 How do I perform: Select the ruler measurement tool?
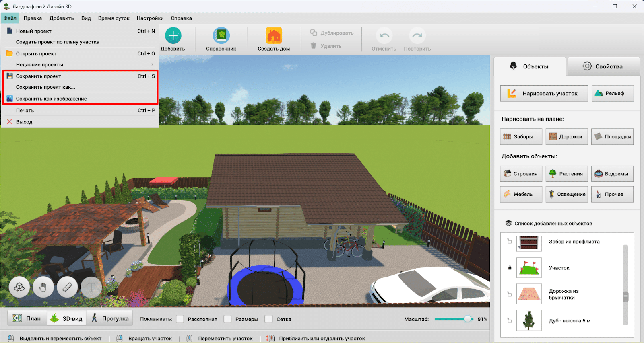coord(67,287)
